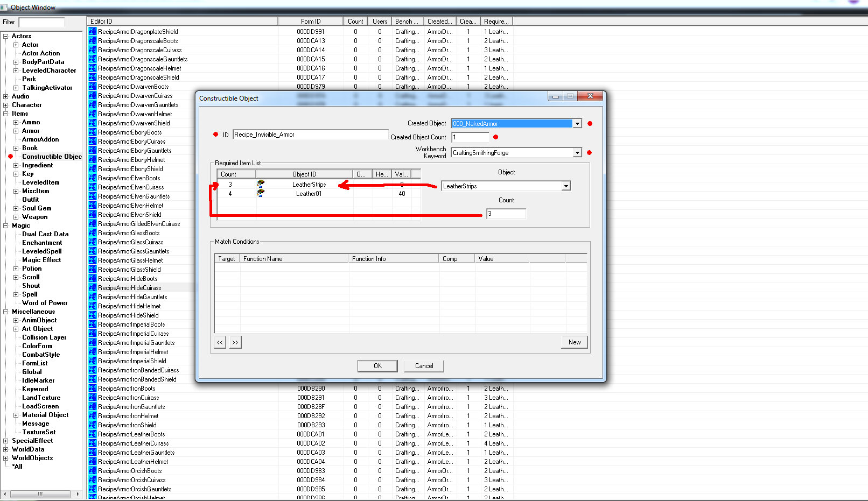Confirm the dialog with OK

377,366
